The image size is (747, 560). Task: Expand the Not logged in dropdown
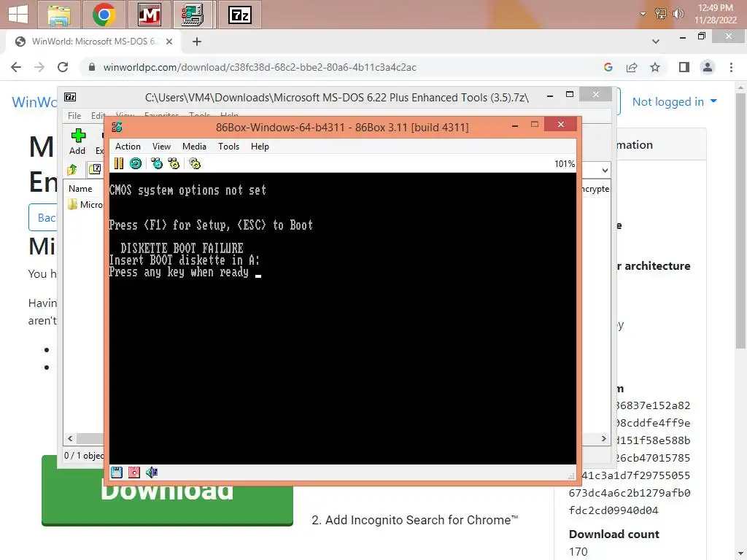[674, 101]
